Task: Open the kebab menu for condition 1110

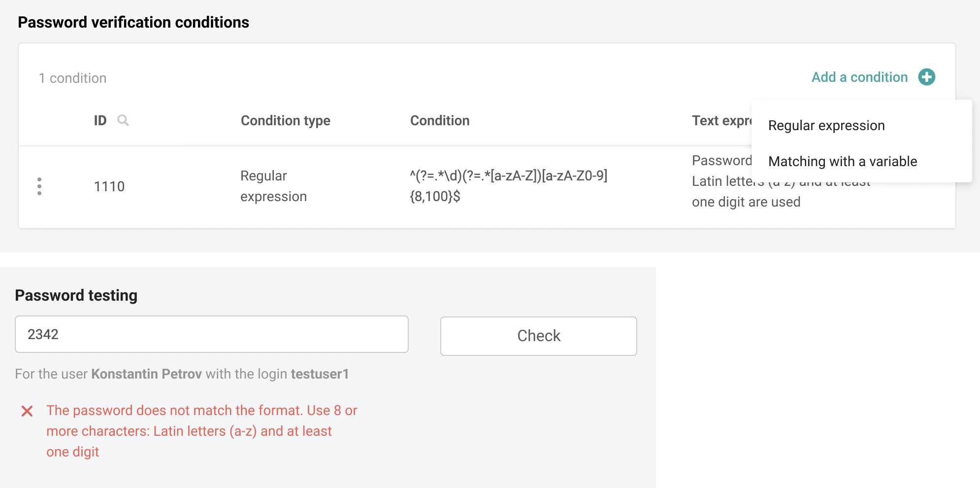Action: (x=39, y=186)
